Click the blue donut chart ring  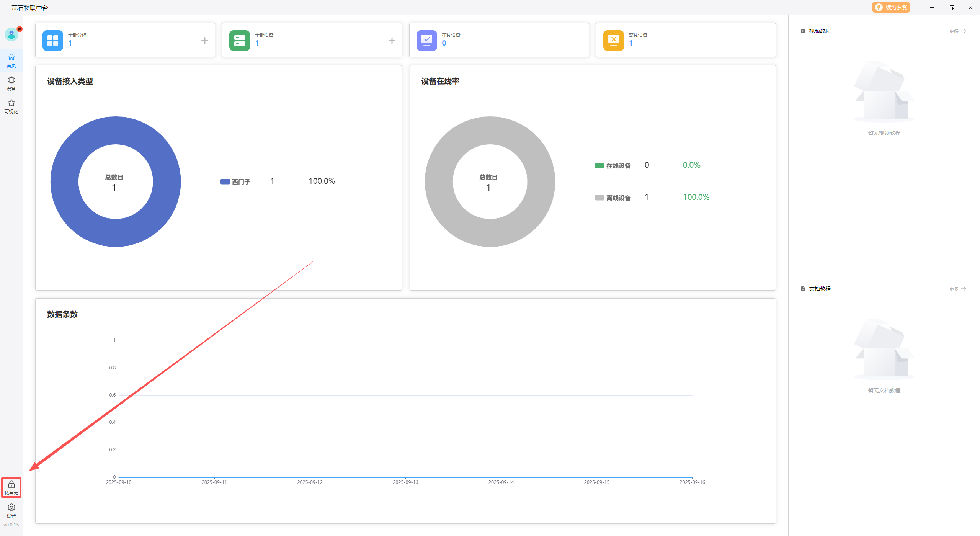pos(116,131)
